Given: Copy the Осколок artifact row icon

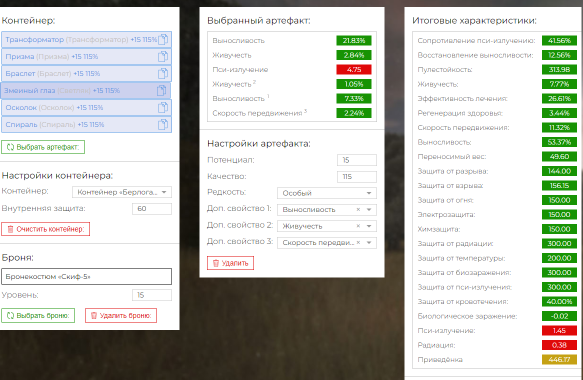Looking at the screenshot, I should point(163,107).
